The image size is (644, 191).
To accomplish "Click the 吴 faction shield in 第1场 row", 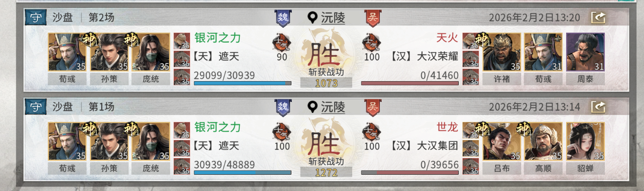I will coord(372,107).
